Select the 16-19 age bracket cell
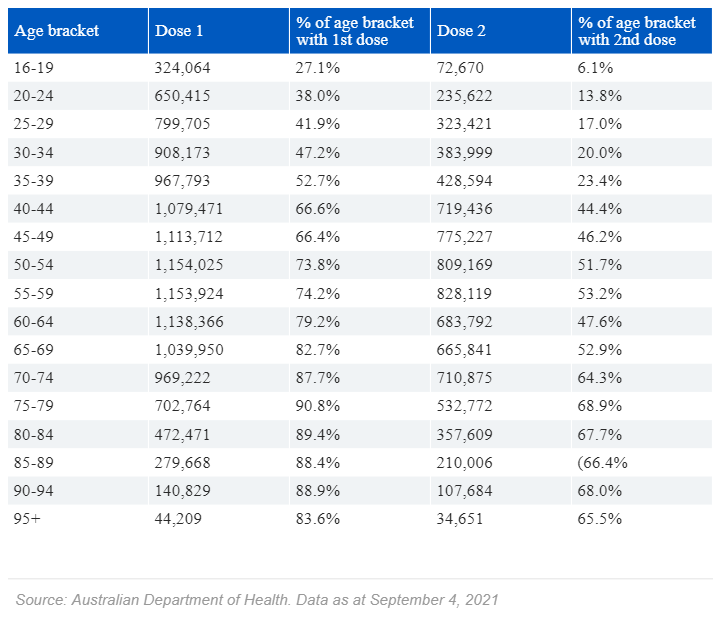715x618 pixels. click(x=35, y=67)
